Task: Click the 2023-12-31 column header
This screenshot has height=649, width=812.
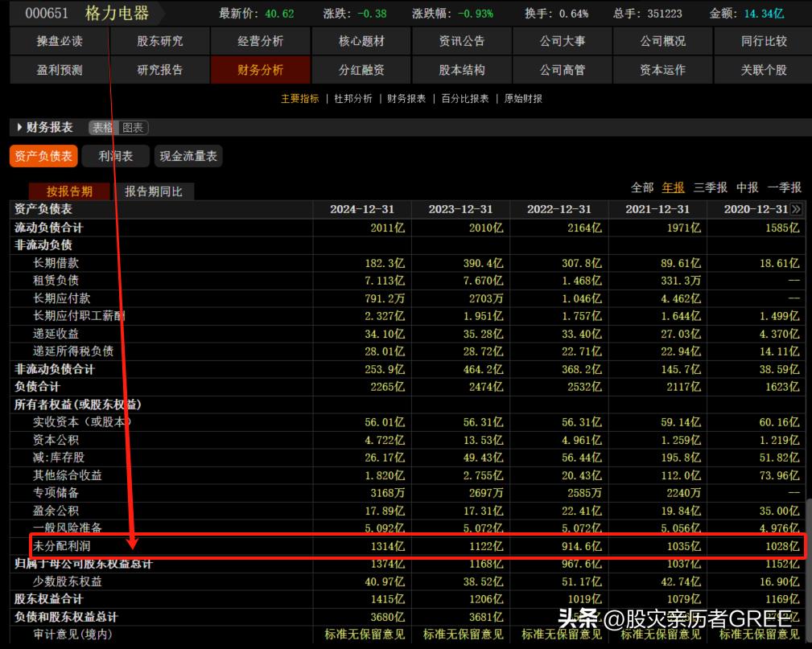Action: [x=460, y=209]
